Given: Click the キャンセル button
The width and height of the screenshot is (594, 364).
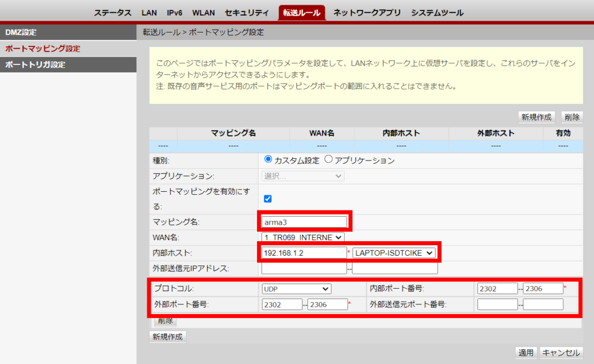Looking at the screenshot, I should 561,352.
